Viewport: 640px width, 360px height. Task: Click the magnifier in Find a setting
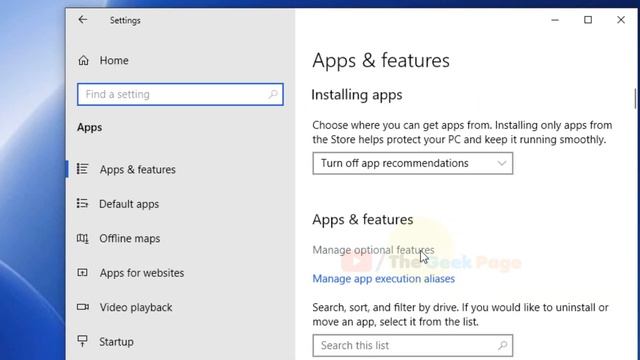coord(273,94)
